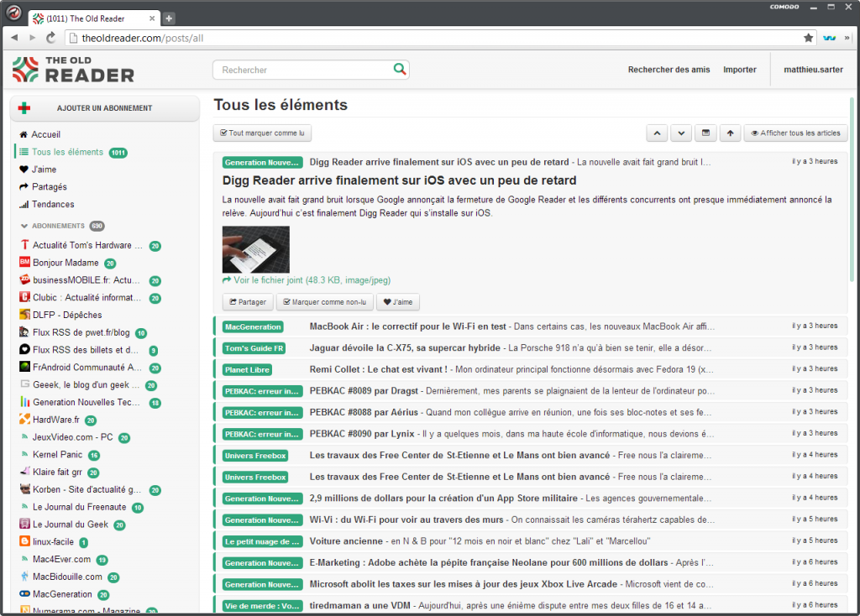Open Importer link in header
Screen dimensions: 860x616
point(739,70)
